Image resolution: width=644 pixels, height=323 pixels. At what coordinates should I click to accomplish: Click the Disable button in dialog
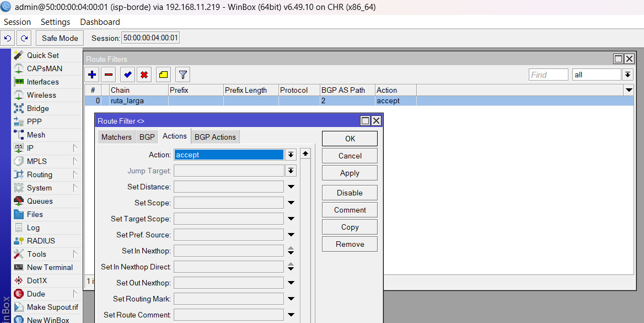coord(350,193)
